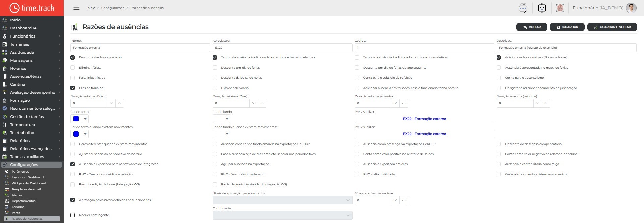This screenshot has height=223, width=644.
Task: Click the Assiduidade sidebar icon
Action: coord(5,52)
